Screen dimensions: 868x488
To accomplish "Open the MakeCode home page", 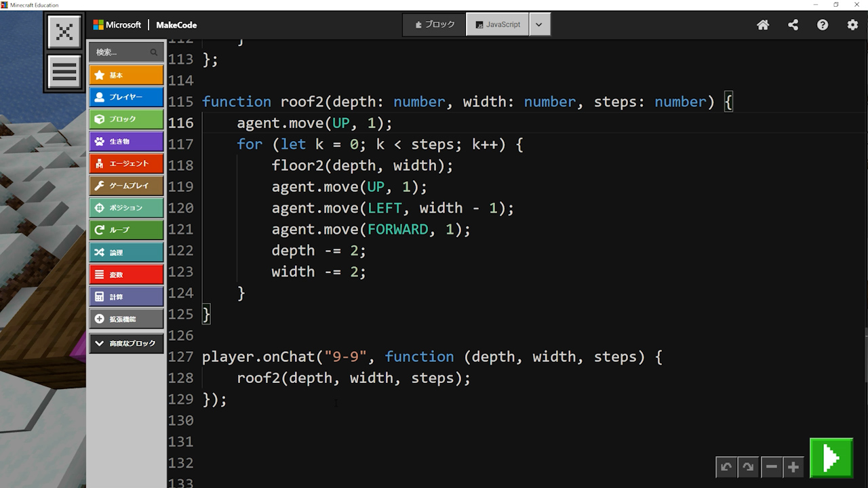I will click(x=763, y=25).
